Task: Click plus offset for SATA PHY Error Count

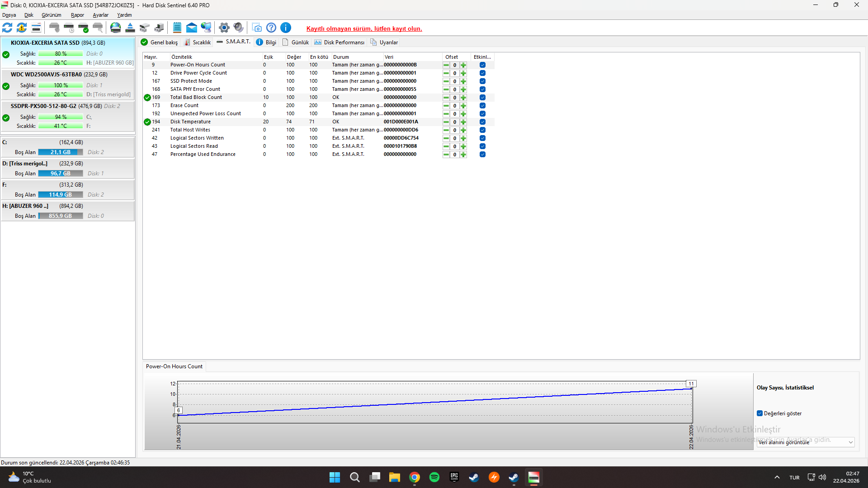Action: (463, 89)
